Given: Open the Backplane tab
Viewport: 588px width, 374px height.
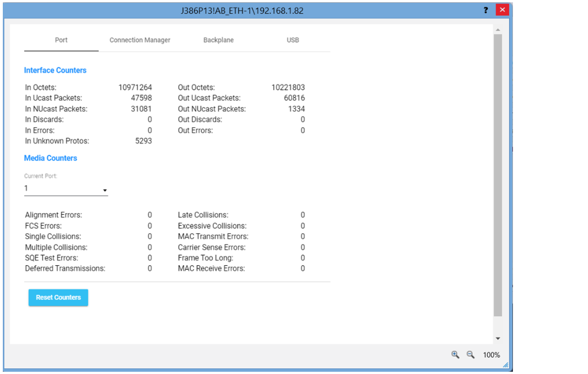Looking at the screenshot, I should pos(218,40).
